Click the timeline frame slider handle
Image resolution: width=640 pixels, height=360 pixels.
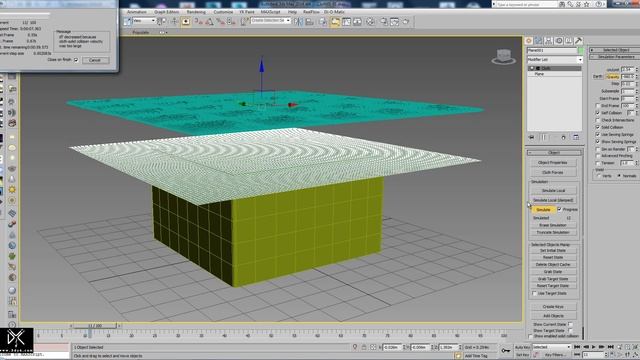click(95, 326)
